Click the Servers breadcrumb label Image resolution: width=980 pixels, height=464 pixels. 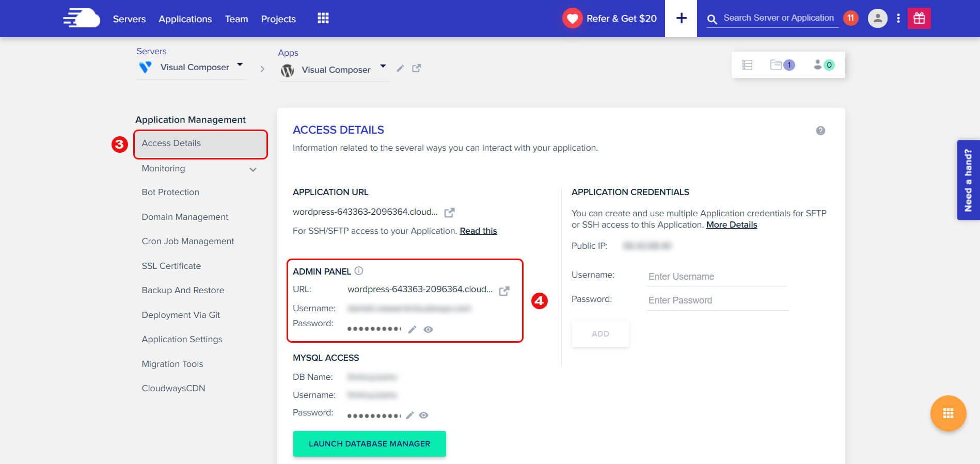(151, 51)
